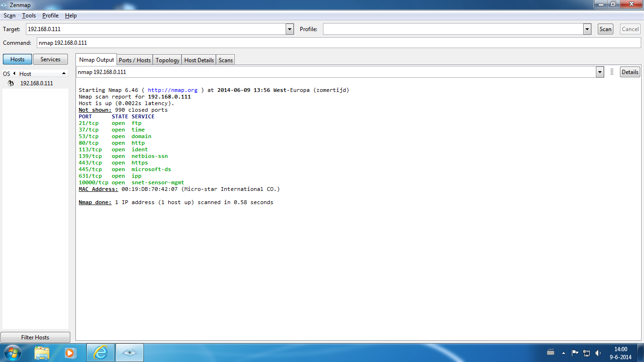This screenshot has height=362, width=644.
Task: Open Windows Media Player from taskbar
Action: pyautogui.click(x=70, y=353)
